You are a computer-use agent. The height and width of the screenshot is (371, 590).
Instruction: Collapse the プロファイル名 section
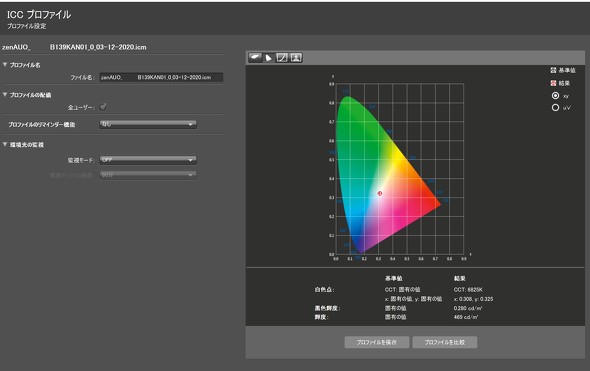pyautogui.click(x=5, y=65)
